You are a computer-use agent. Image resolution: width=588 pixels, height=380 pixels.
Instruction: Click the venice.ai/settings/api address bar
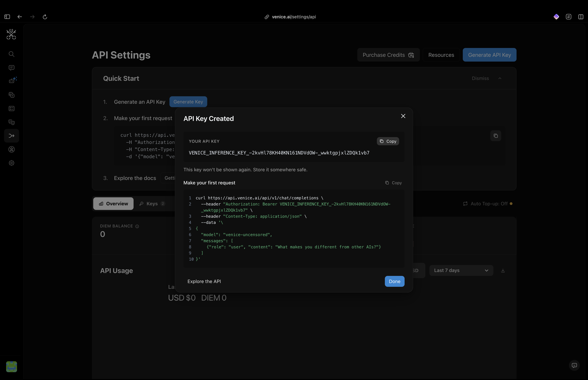click(290, 17)
